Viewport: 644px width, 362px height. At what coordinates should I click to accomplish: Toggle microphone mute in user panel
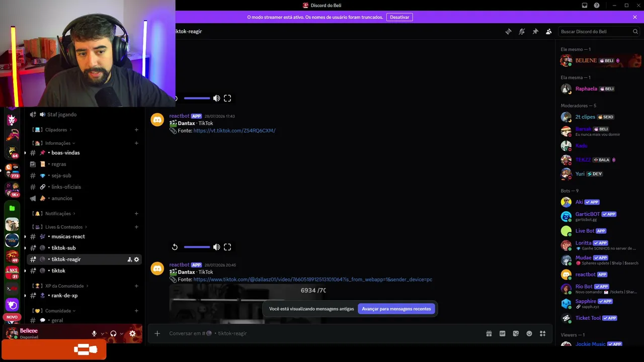click(x=94, y=333)
